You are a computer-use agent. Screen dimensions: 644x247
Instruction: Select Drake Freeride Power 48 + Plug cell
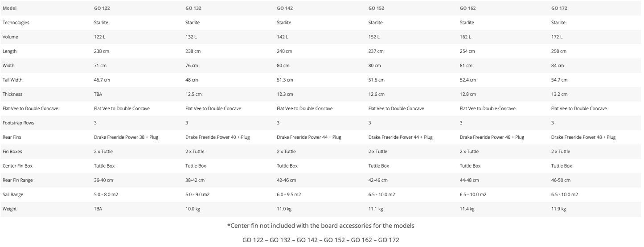coord(583,137)
